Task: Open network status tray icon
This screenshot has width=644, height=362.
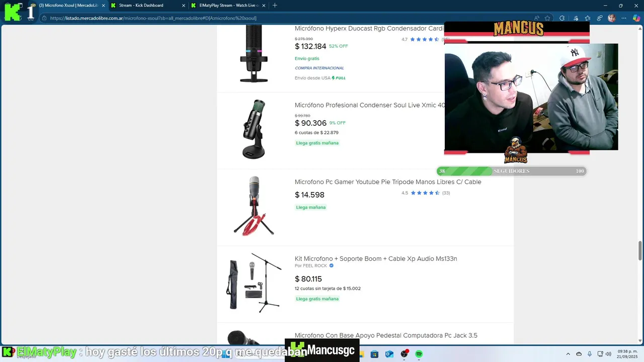Action: point(600,354)
